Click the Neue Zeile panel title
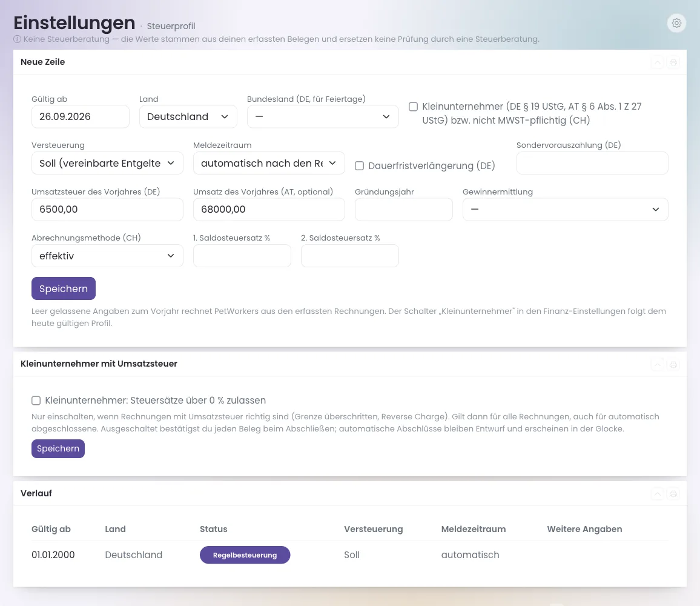Viewport: 700px width, 606px height. [43, 62]
